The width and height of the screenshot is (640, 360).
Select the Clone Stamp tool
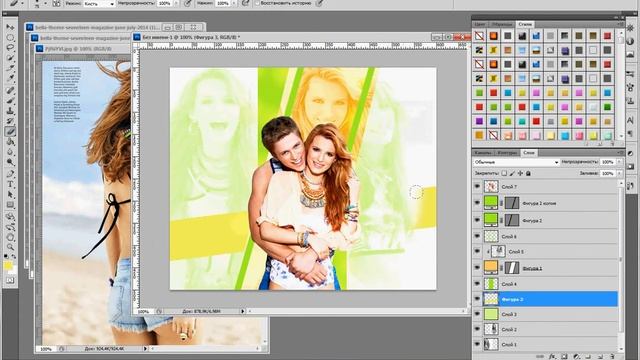click(10, 111)
